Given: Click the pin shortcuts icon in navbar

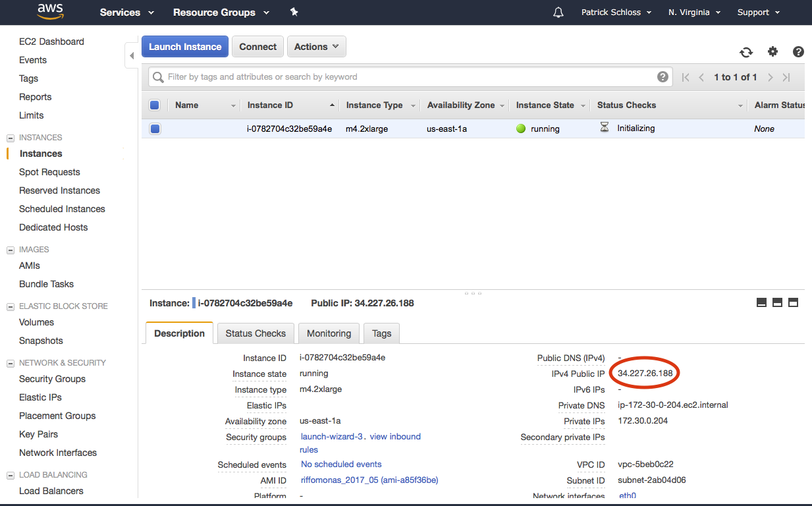Looking at the screenshot, I should point(294,11).
